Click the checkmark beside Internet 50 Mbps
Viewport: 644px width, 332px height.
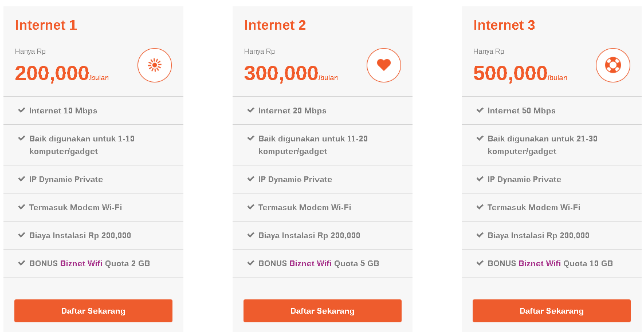pos(480,110)
